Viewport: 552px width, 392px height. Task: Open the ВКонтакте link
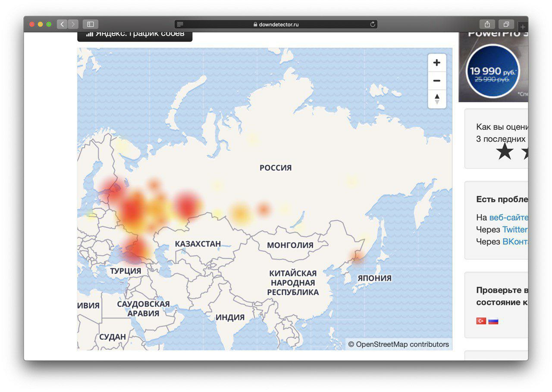(x=515, y=241)
